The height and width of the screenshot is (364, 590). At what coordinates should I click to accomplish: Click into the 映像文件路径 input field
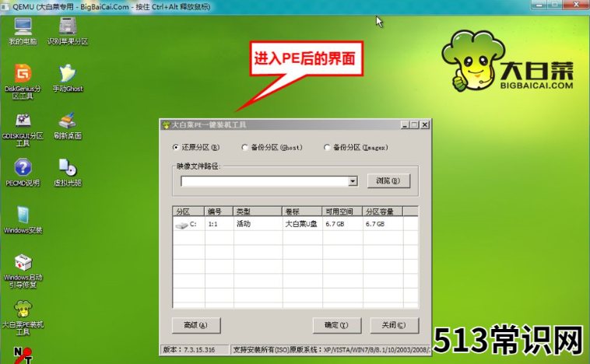click(265, 181)
